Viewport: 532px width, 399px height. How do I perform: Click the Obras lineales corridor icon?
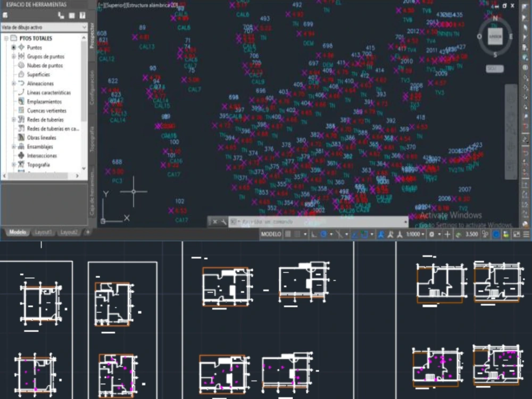pyautogui.click(x=21, y=137)
